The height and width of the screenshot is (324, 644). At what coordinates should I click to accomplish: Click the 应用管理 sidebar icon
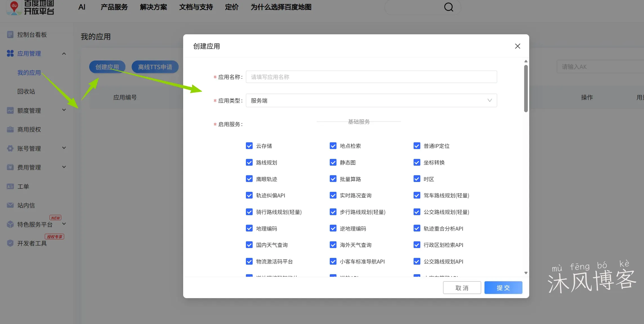click(10, 53)
